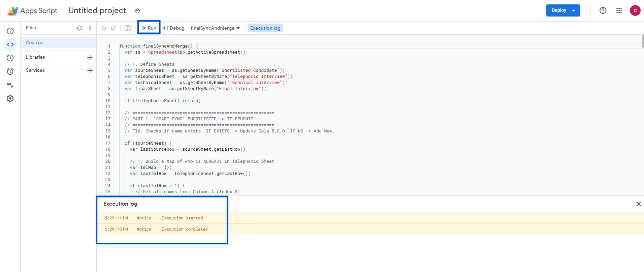This screenshot has height=272, width=644.
Task: Click the Execution log panel heading
Action: click(120, 204)
